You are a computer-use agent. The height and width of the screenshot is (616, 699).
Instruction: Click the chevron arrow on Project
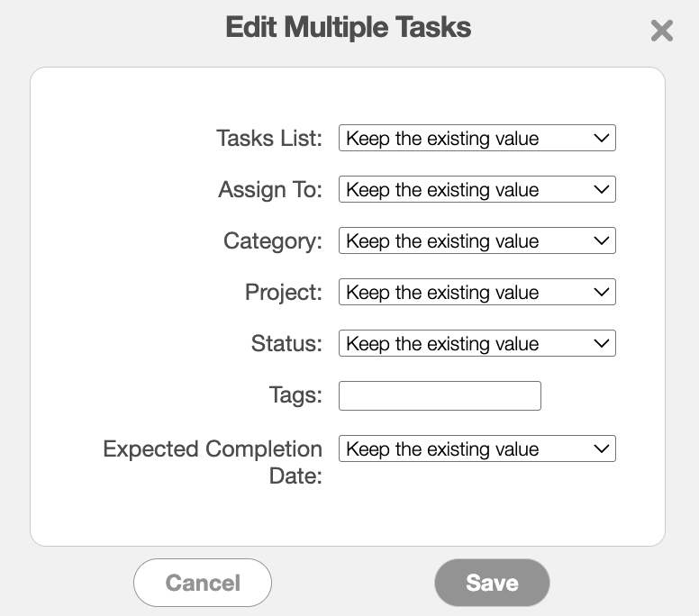coord(602,292)
